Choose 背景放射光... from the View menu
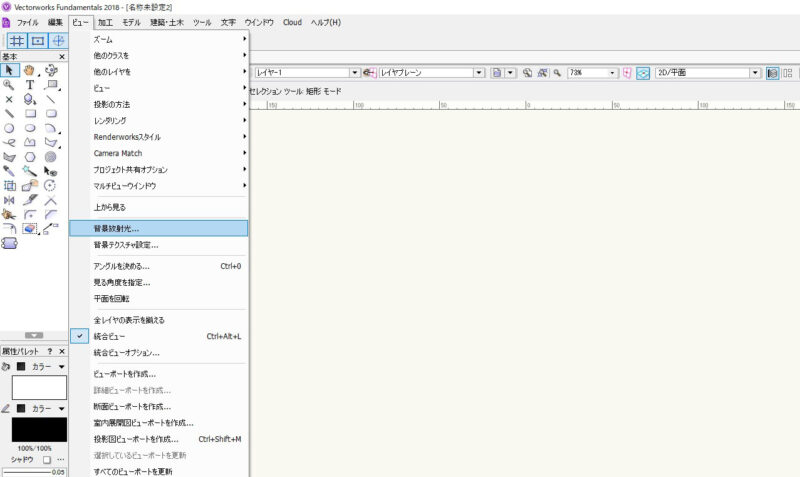This screenshot has width=800, height=477. click(x=159, y=229)
